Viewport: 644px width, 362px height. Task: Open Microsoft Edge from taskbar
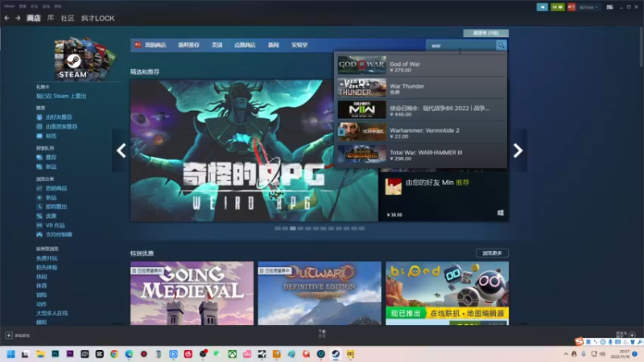point(129,354)
